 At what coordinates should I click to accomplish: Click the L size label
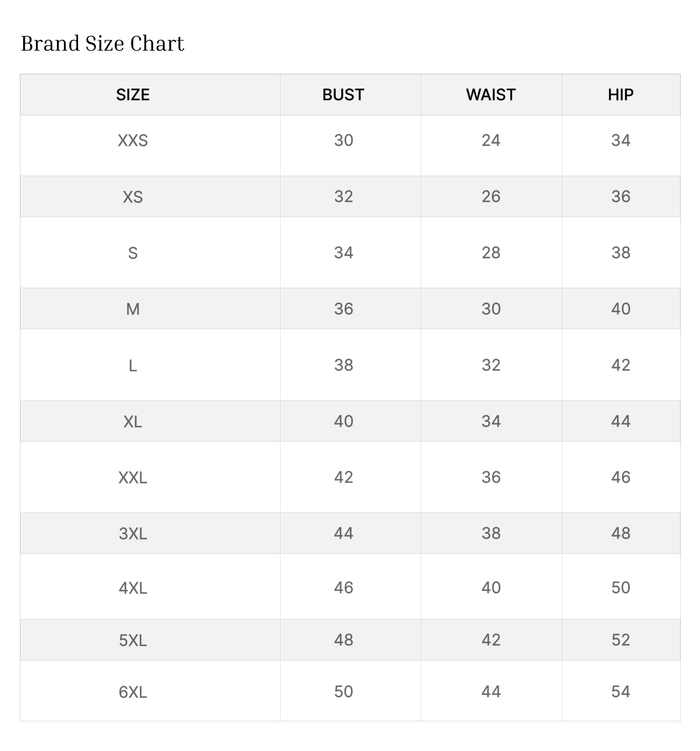tap(132, 365)
